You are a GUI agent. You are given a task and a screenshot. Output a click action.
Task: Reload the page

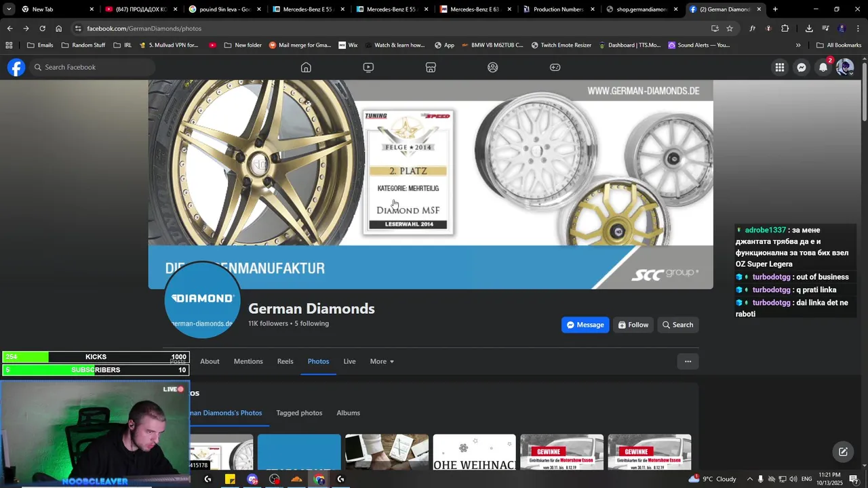(x=42, y=28)
